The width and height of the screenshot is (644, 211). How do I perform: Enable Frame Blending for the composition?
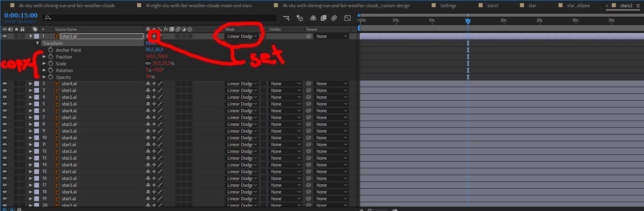click(x=324, y=18)
